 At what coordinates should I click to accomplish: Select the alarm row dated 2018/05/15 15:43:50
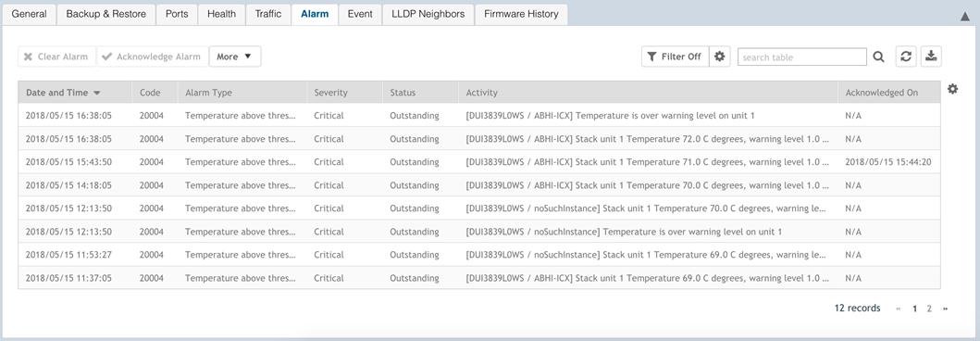pyautogui.click(x=478, y=162)
